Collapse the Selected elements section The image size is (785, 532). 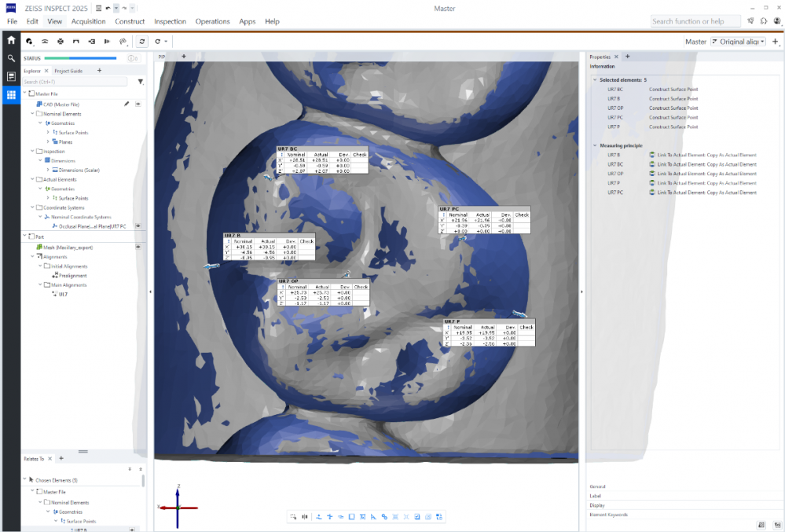[x=595, y=80]
